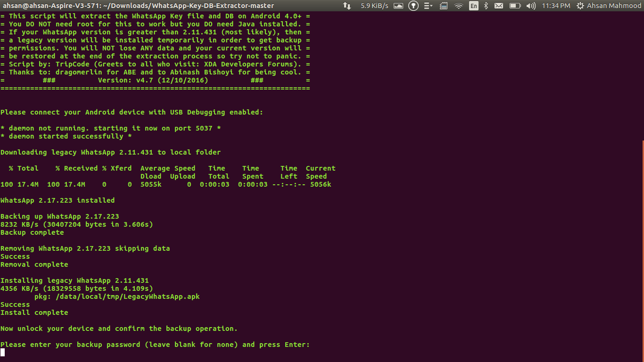The image size is (644, 362).
Task: Open the En keyboard layout indicator
Action: (x=473, y=6)
